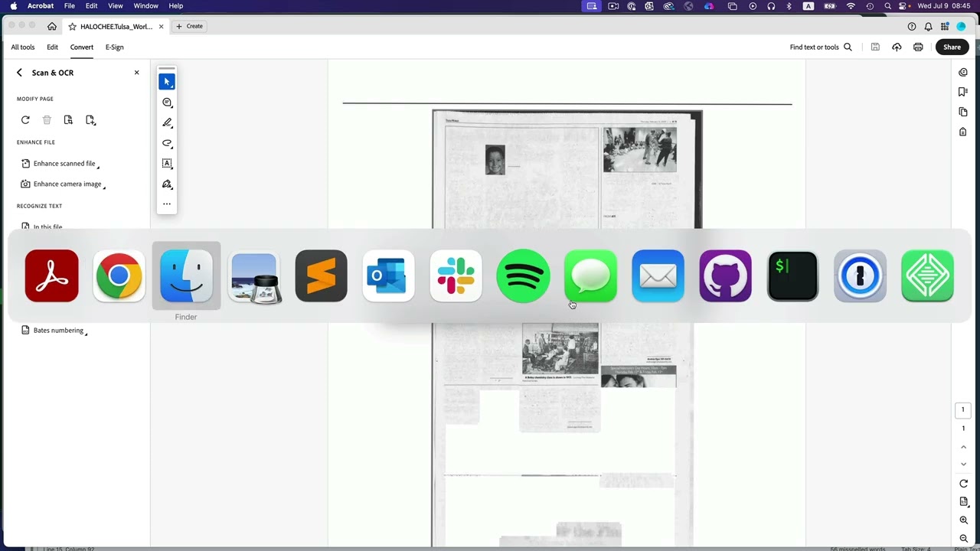The image size is (980, 551).
Task: Zoom in using the right rail magnifier plus
Action: (964, 520)
